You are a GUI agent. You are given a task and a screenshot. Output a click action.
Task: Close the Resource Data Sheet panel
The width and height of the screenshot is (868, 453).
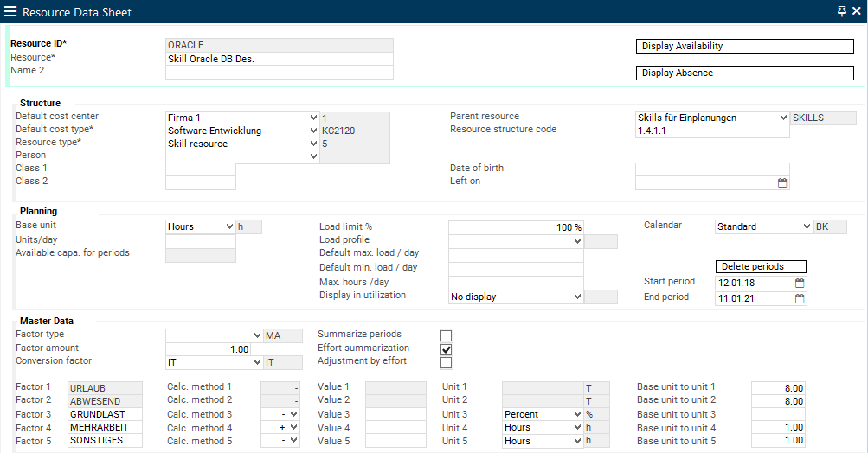(857, 11)
